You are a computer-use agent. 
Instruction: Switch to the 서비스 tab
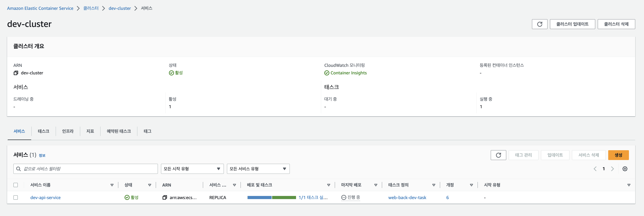click(x=19, y=131)
